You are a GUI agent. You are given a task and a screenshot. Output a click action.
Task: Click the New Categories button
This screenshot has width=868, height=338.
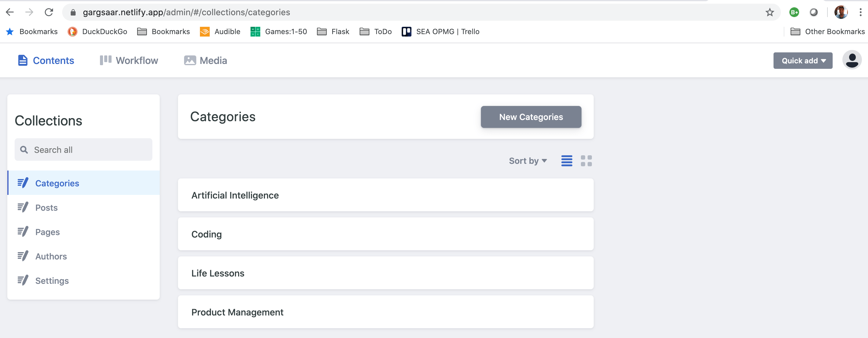tap(531, 117)
